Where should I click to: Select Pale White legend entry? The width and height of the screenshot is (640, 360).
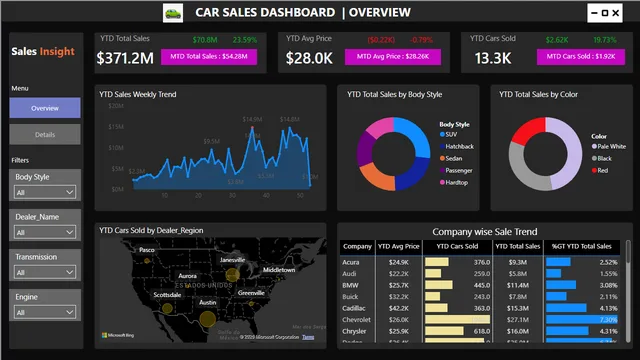(609, 146)
